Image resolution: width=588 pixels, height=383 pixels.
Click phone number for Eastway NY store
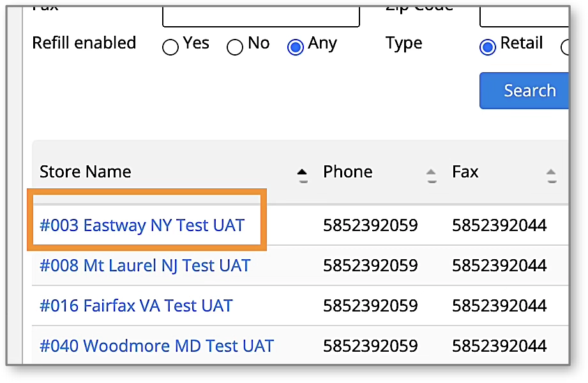[370, 225]
